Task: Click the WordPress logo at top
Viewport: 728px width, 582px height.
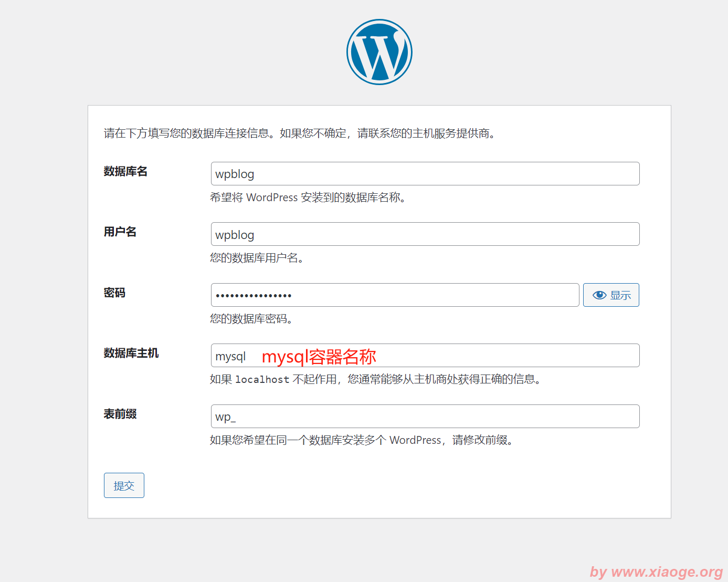Action: click(379, 52)
